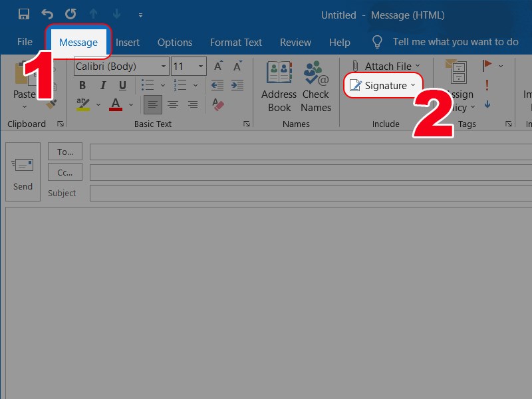Mark message with Follow Up flag
This screenshot has height=399, width=532.
click(x=487, y=65)
